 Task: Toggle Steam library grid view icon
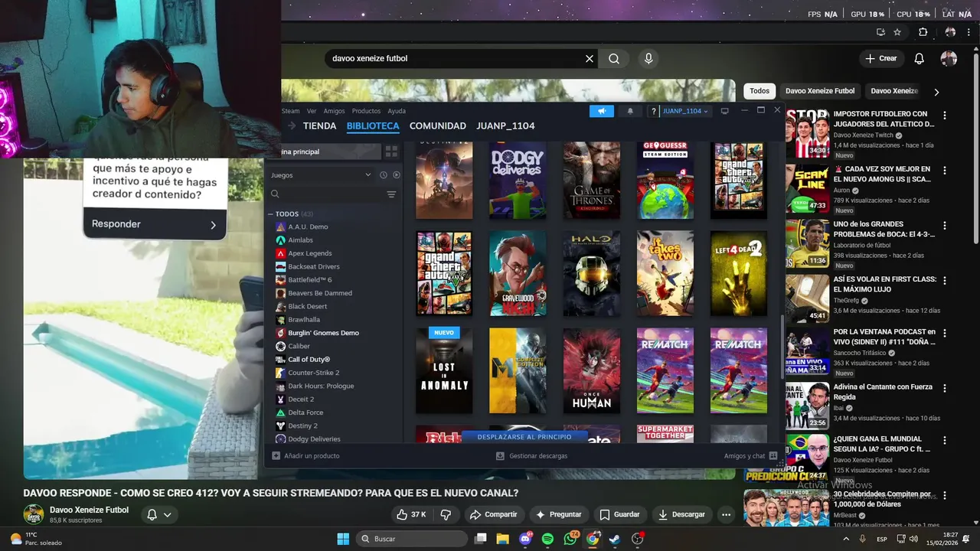click(391, 152)
